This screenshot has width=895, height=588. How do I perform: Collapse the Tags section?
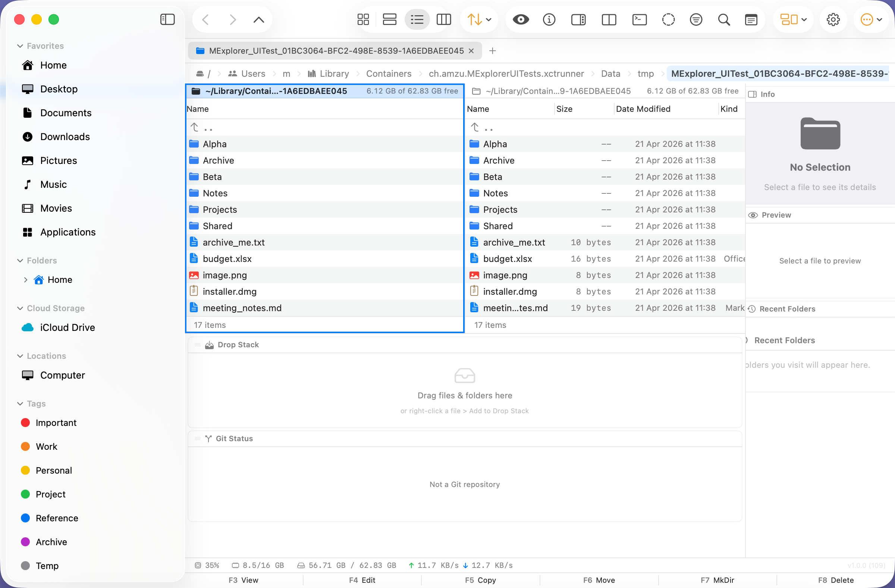click(x=20, y=404)
